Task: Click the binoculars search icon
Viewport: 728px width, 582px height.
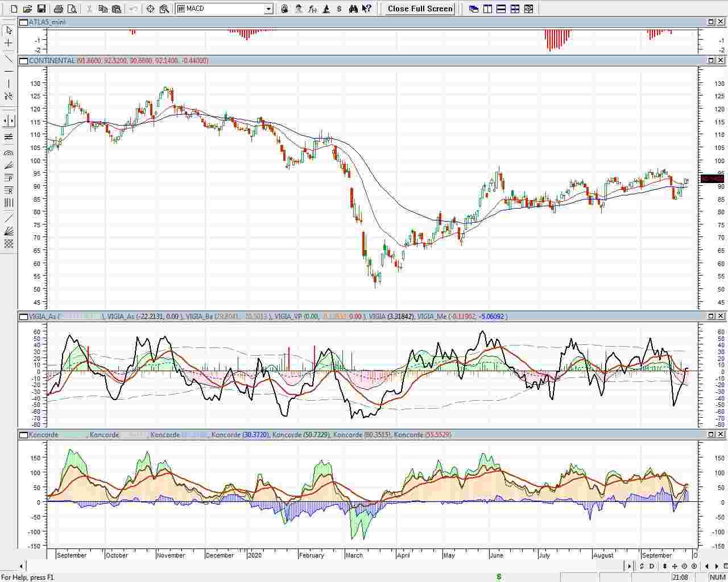Action: coord(353,9)
